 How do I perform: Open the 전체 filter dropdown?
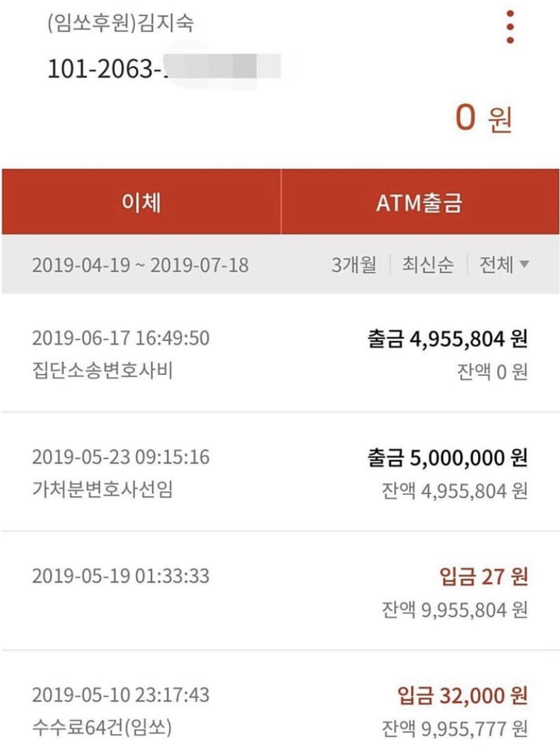504,264
